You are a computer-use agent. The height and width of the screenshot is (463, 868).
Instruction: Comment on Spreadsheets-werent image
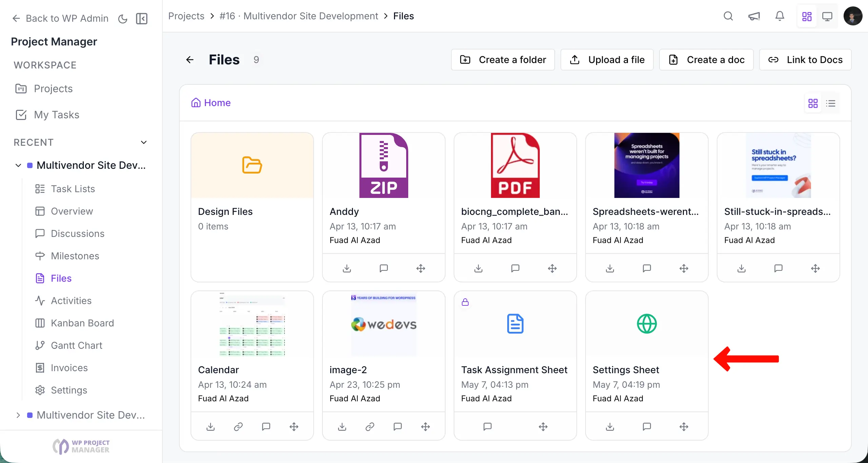647,268
